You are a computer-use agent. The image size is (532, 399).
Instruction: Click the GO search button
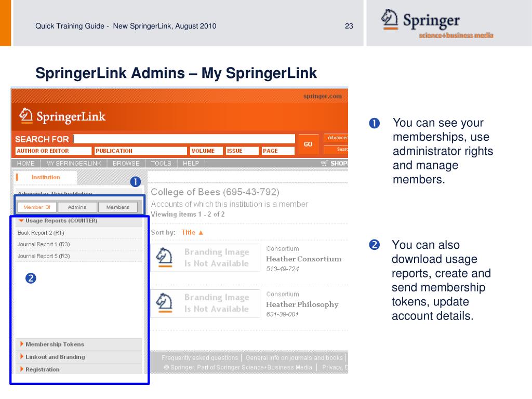coord(308,144)
